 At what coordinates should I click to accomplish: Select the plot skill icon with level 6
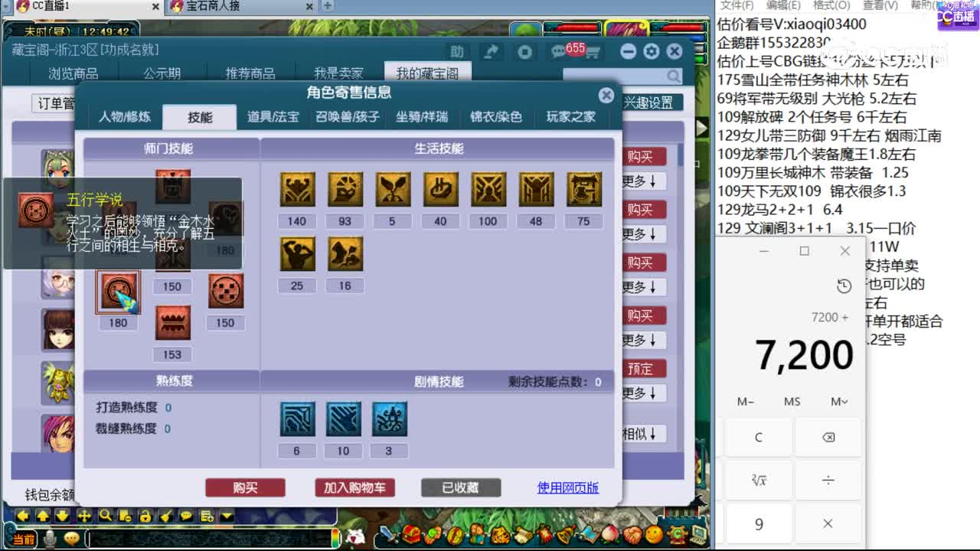297,419
